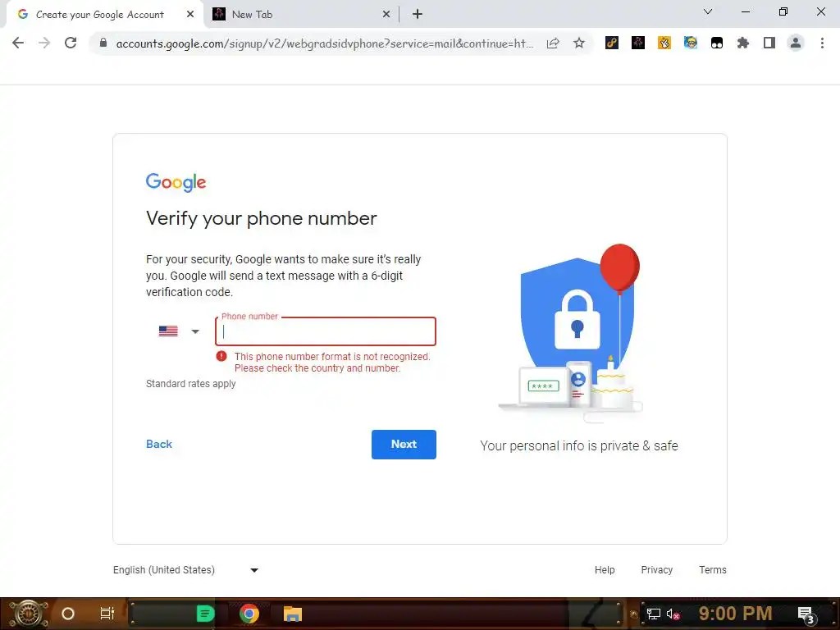The height and width of the screenshot is (630, 840).
Task: Expand the country flag code dropdown
Action: tap(179, 331)
